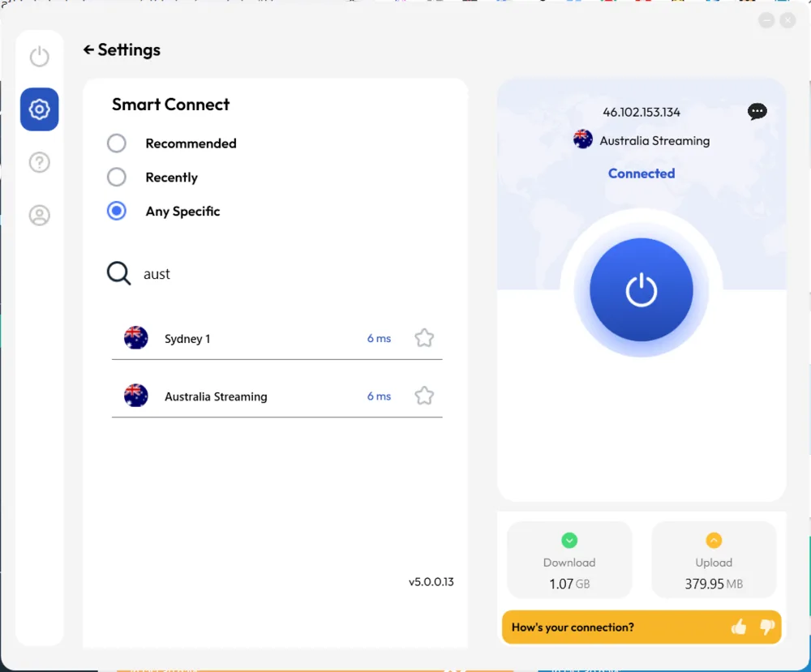Image resolution: width=811 pixels, height=672 pixels.
Task: Click the Australian flag next to Sydney 1
Action: click(x=136, y=338)
